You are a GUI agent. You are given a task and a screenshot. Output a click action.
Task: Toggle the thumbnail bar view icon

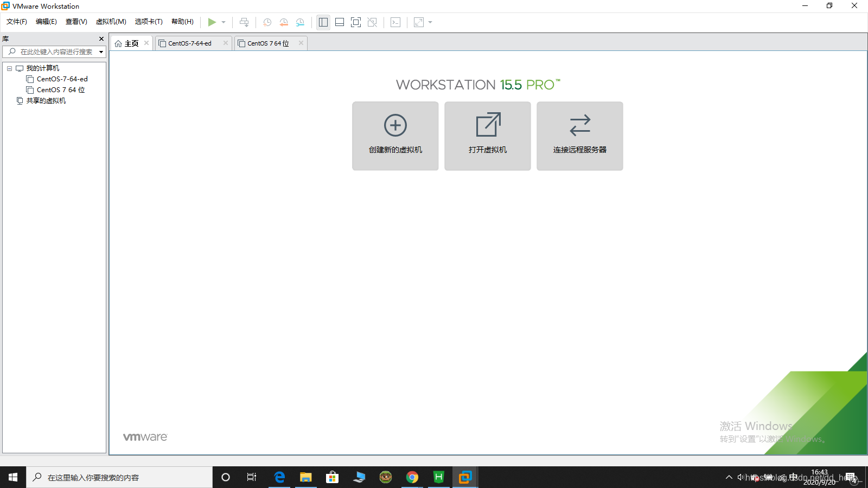click(x=340, y=22)
